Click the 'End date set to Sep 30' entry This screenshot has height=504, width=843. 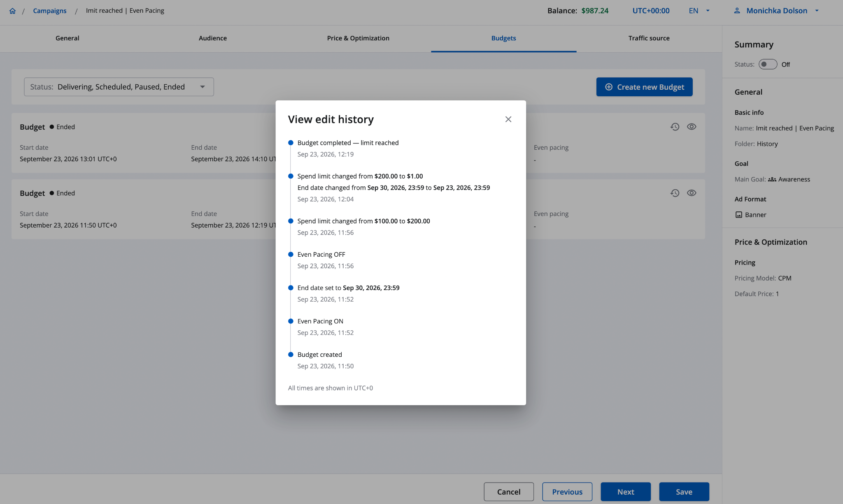point(348,288)
